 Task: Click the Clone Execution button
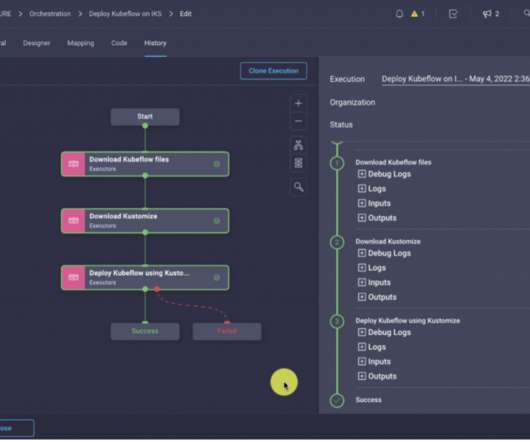coord(273,71)
